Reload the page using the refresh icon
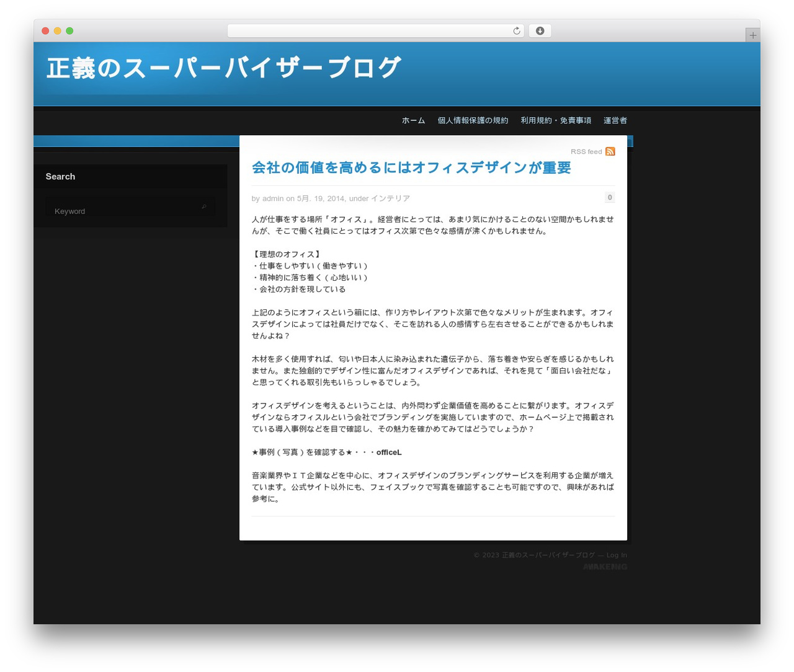Screen dimensions: 794x672 pyautogui.click(x=516, y=31)
